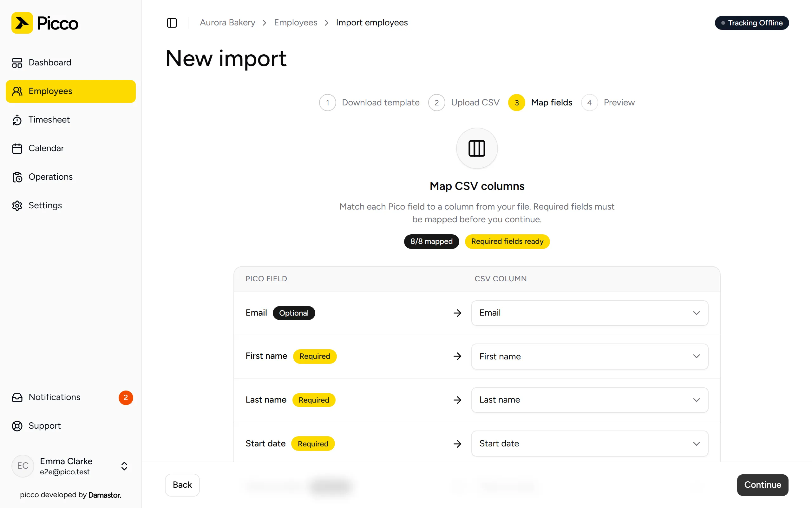Open the Last name CSV column dropdown

[590, 400]
